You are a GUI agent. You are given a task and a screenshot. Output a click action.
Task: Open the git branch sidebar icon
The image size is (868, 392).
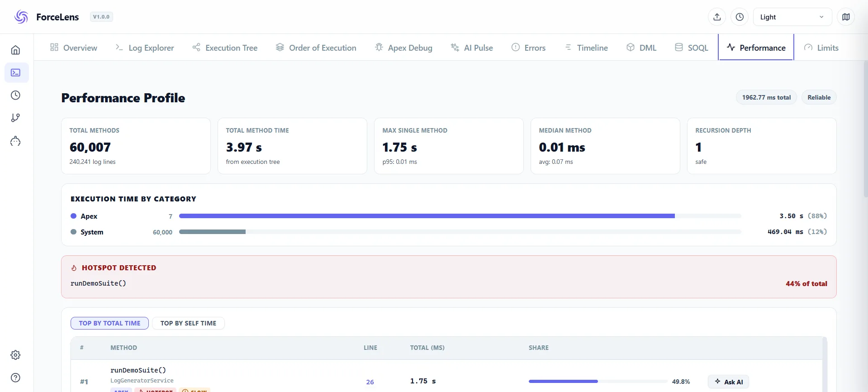(15, 118)
